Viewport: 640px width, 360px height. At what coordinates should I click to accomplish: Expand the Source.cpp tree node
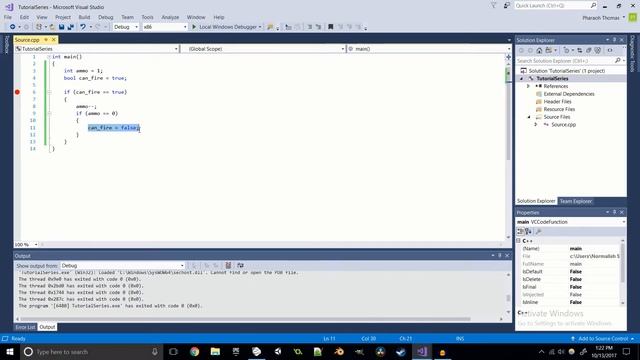(536, 125)
